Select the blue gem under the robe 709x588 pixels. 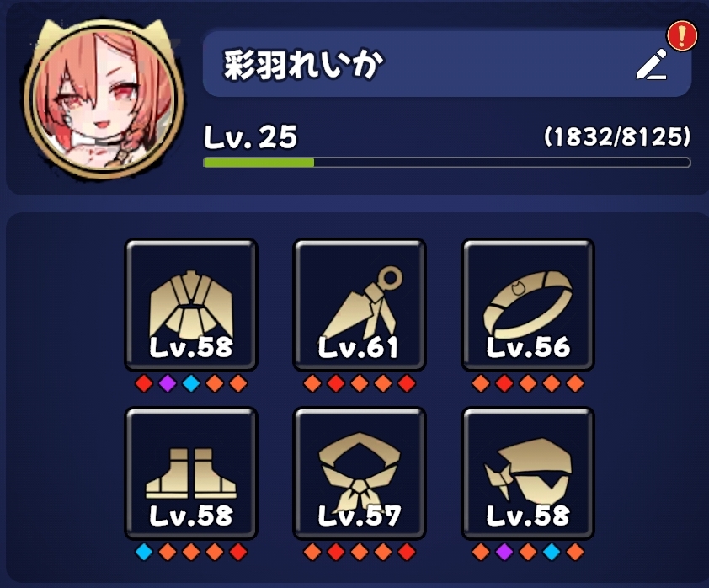191,383
